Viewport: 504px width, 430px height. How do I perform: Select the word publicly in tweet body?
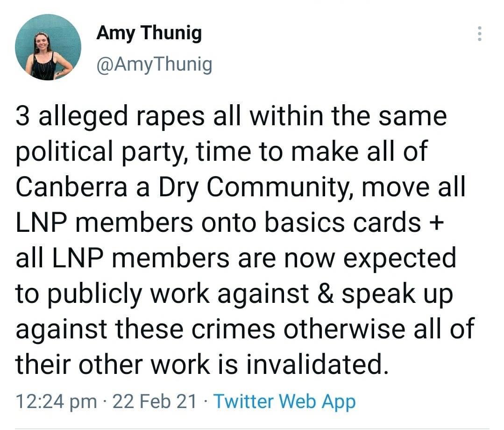point(94,294)
